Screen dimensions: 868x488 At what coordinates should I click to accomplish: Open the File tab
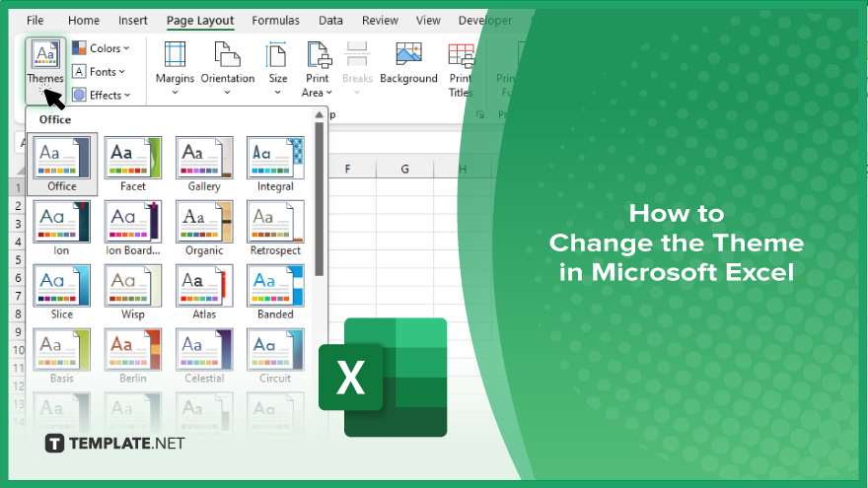[35, 21]
